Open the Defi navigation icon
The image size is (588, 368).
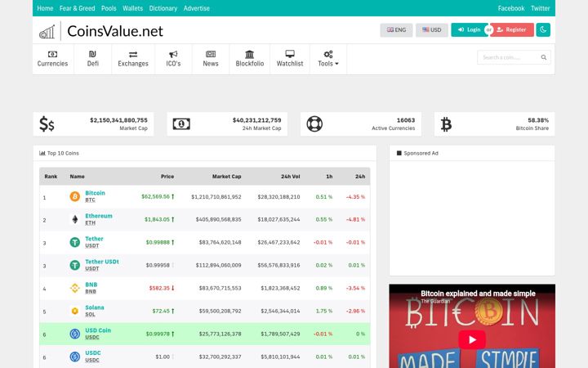coord(92,54)
